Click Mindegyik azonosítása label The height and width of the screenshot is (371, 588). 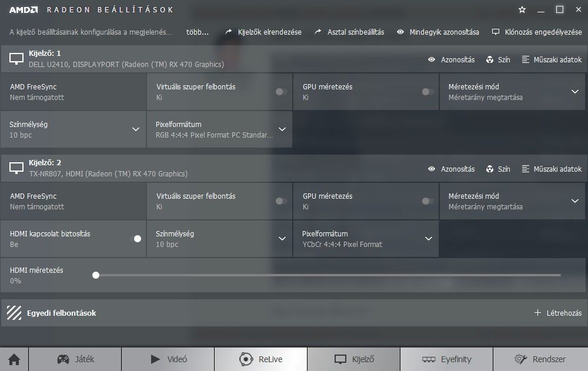point(445,32)
